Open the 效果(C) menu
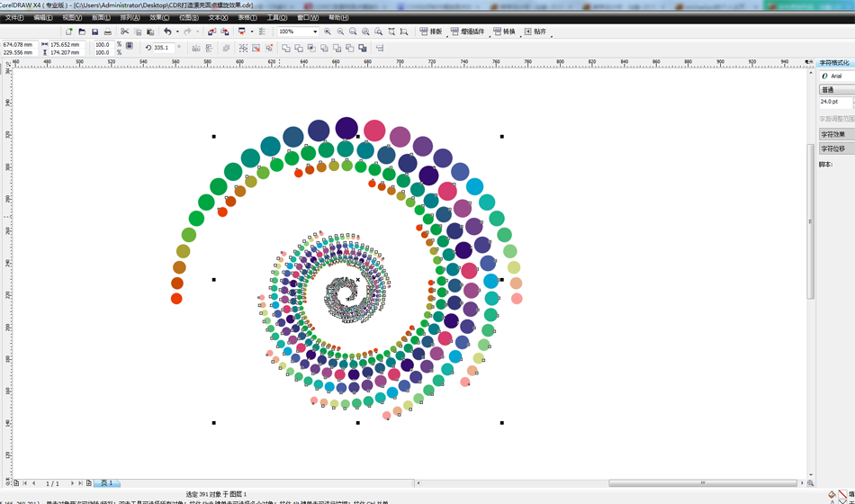The image size is (855, 504). click(159, 17)
